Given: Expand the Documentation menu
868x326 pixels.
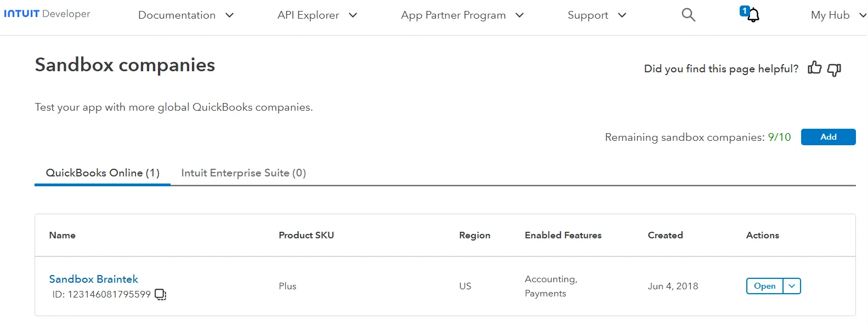Looking at the screenshot, I should pos(186,15).
